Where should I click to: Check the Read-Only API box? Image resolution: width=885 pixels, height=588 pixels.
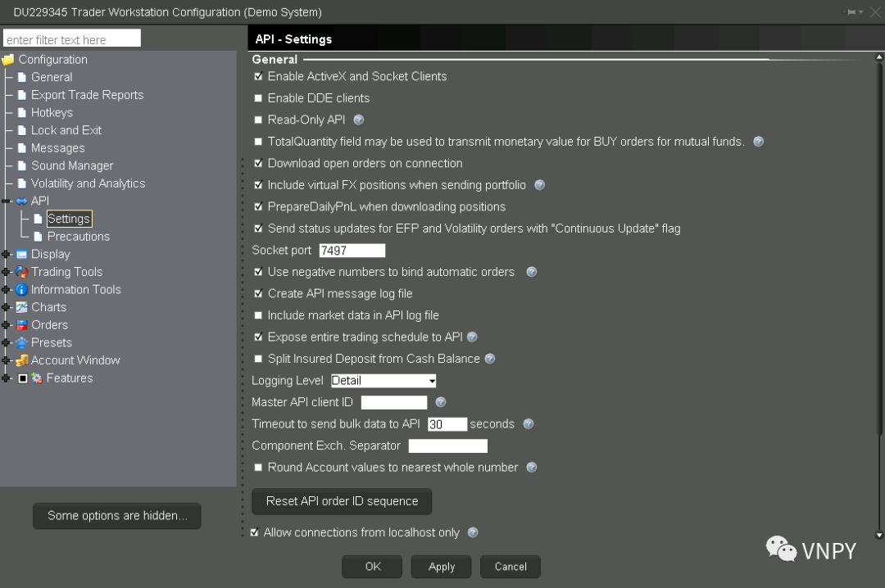[x=258, y=120]
